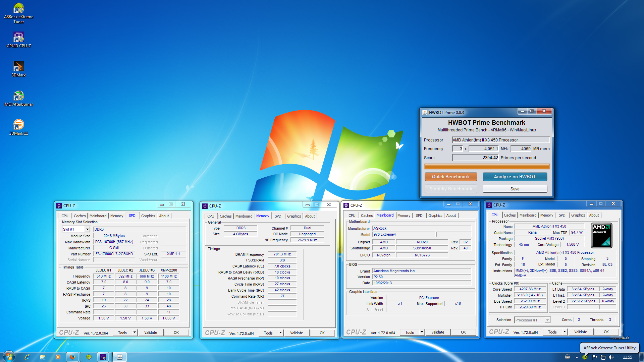The height and width of the screenshot is (362, 644).
Task: Launch the 3DMark 11 desktop shortcut
Action: [x=18, y=127]
